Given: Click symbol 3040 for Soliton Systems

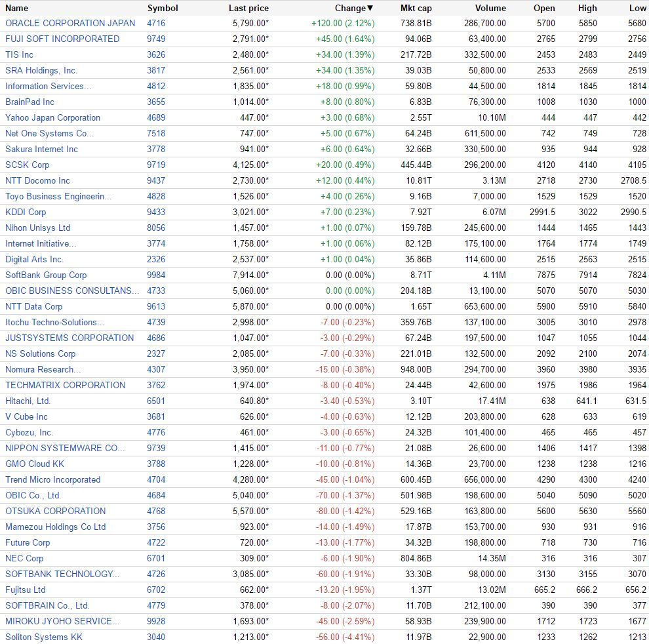Looking at the screenshot, I should [x=156, y=637].
